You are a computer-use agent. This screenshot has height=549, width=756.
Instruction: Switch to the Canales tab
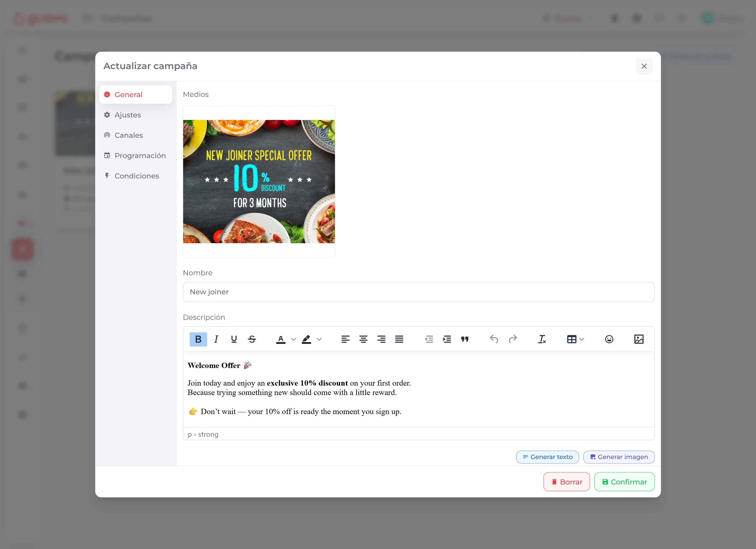(x=129, y=135)
